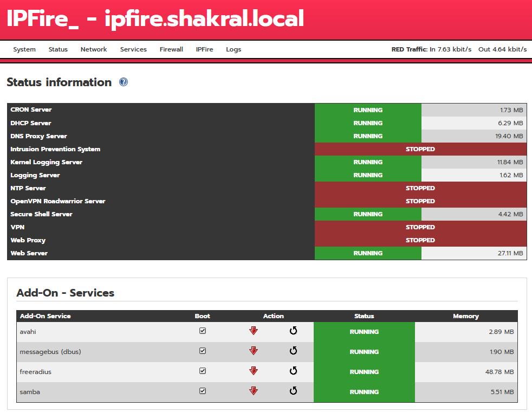Click the 11.84 MB memory value
Viewport: 532px width, 412px height.
[510, 162]
